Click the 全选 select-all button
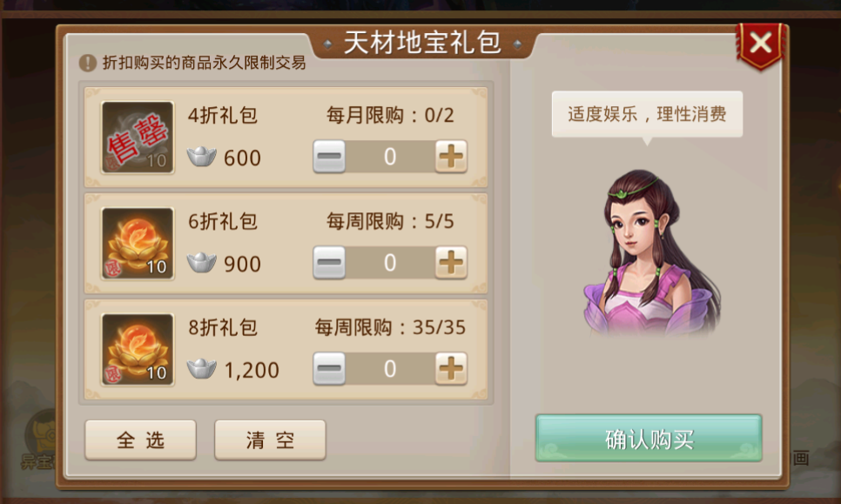841x504 pixels. tap(140, 440)
